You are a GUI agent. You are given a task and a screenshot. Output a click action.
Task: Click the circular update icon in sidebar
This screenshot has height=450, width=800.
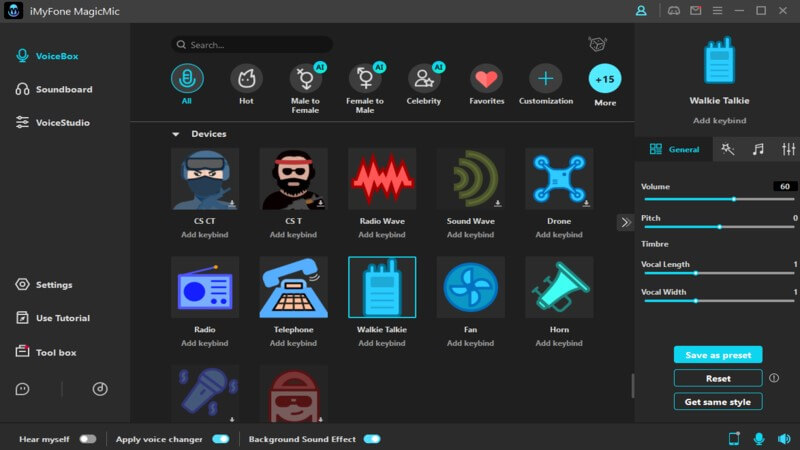(x=99, y=389)
